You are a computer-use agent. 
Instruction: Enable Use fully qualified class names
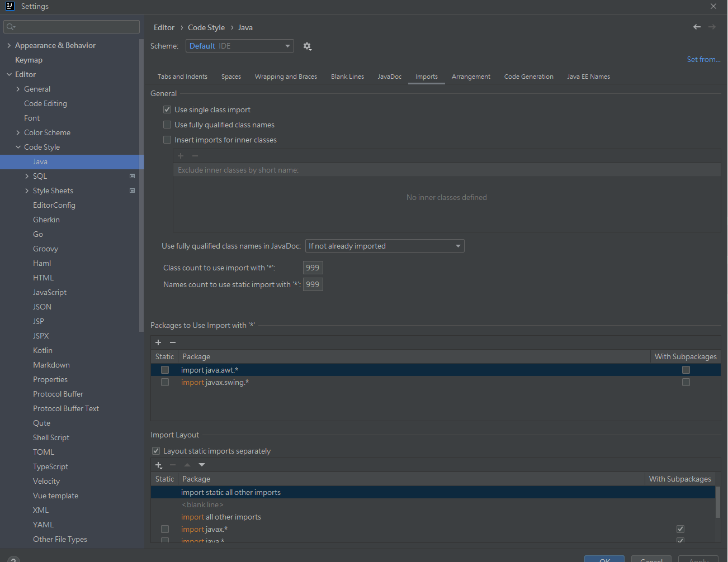click(x=167, y=125)
